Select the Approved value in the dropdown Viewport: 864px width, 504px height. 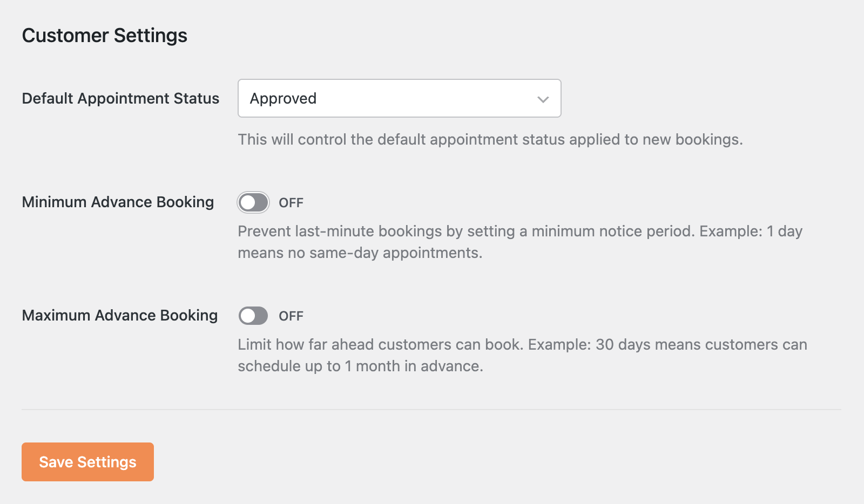283,98
